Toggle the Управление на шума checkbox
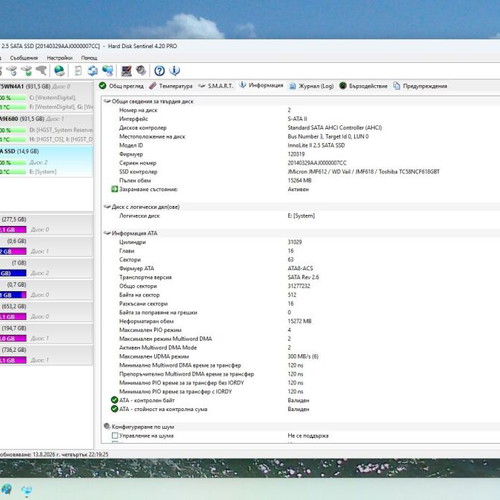Image resolution: width=500 pixels, height=500 pixels. tap(115, 435)
